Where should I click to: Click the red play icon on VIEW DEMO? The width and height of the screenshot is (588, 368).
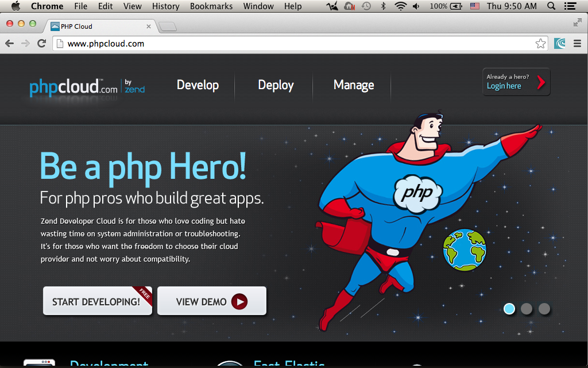pyautogui.click(x=239, y=301)
